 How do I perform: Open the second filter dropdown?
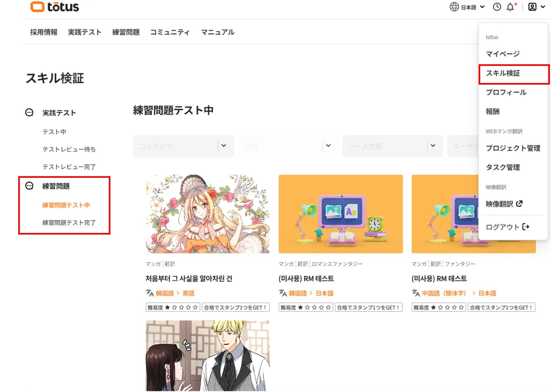pos(288,146)
